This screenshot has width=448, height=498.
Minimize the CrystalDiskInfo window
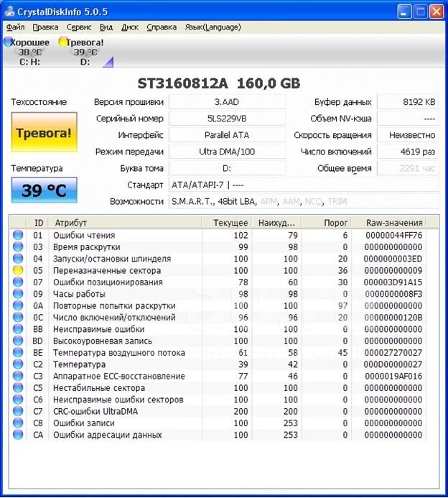[404, 12]
